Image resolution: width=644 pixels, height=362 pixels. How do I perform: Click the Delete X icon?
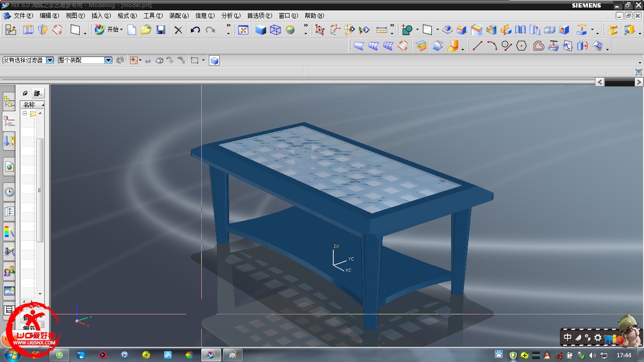178,30
